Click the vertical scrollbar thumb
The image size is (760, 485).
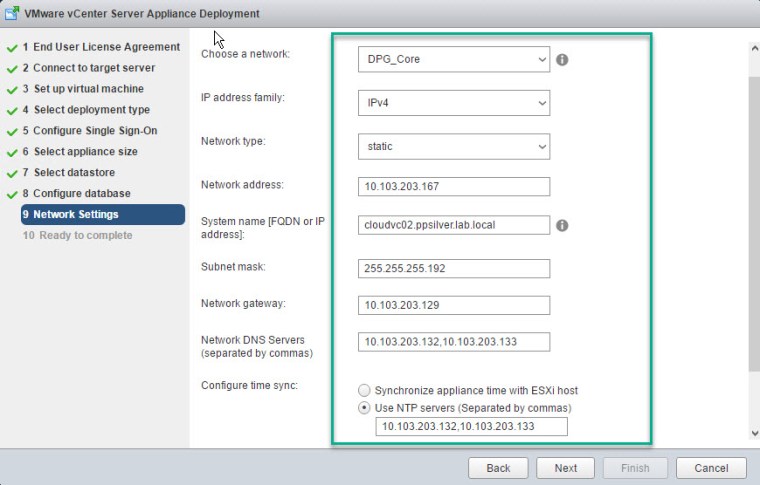pos(754,224)
